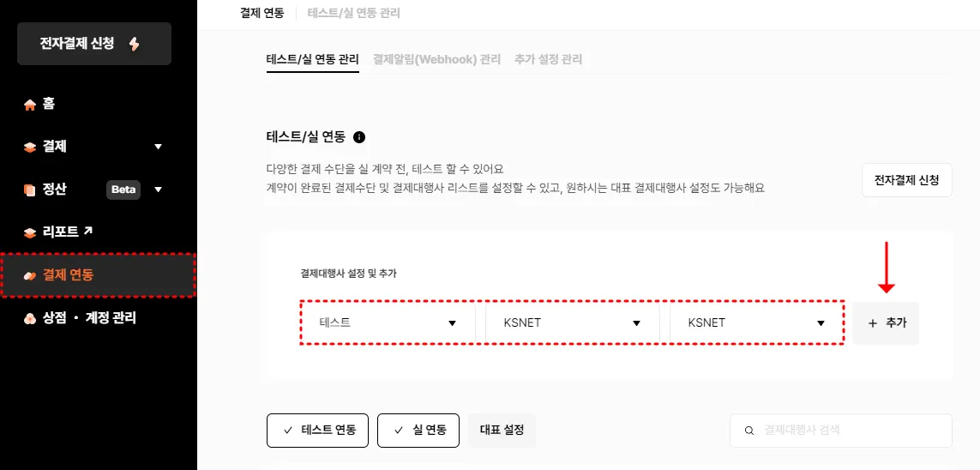
Task: Click the 전자결제 신청 button on the right
Action: [906, 181]
